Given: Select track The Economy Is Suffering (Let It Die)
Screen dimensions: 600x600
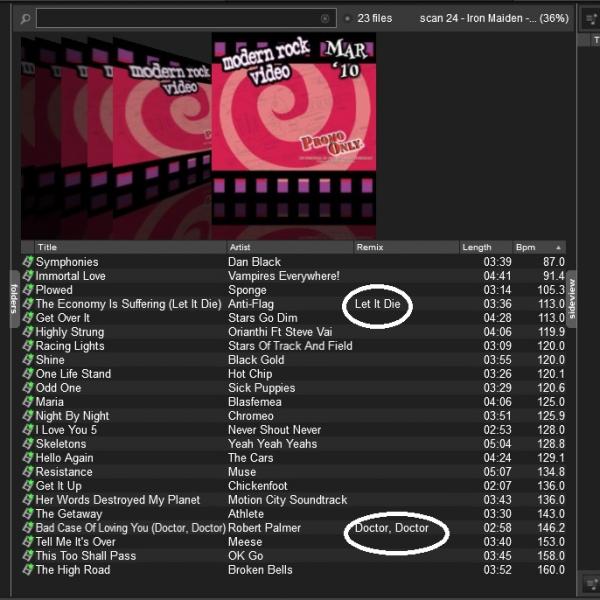Looking at the screenshot, I should click(x=129, y=304).
